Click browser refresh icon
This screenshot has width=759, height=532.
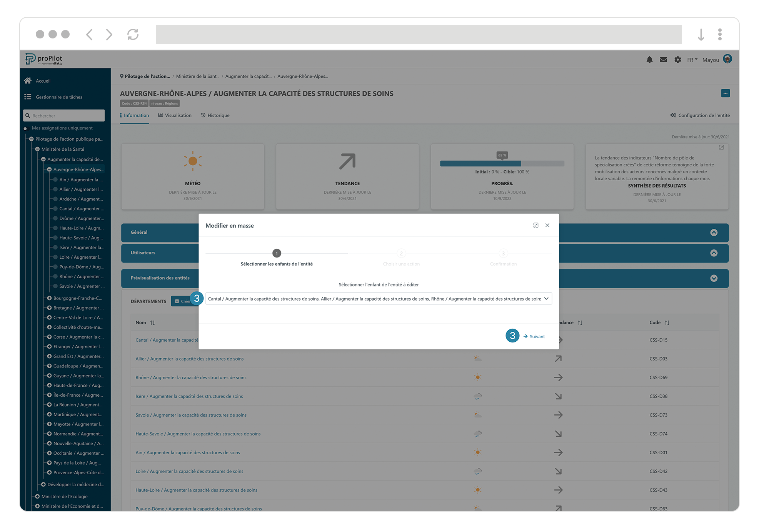point(133,35)
